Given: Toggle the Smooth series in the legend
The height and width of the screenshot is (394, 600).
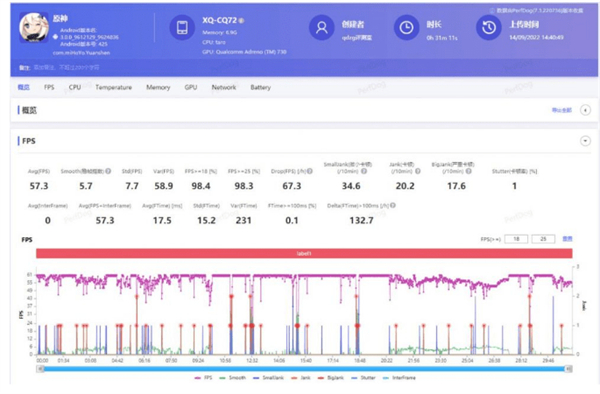Looking at the screenshot, I should (233, 378).
